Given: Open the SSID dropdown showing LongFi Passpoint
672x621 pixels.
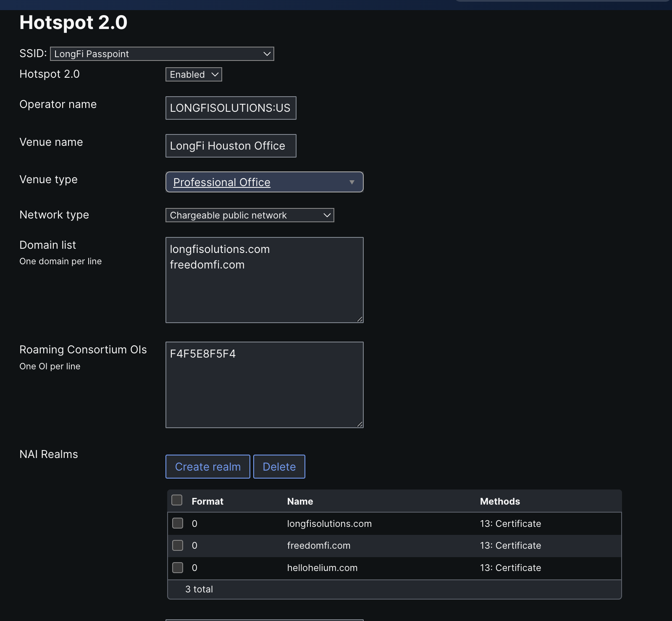Looking at the screenshot, I should pos(162,54).
